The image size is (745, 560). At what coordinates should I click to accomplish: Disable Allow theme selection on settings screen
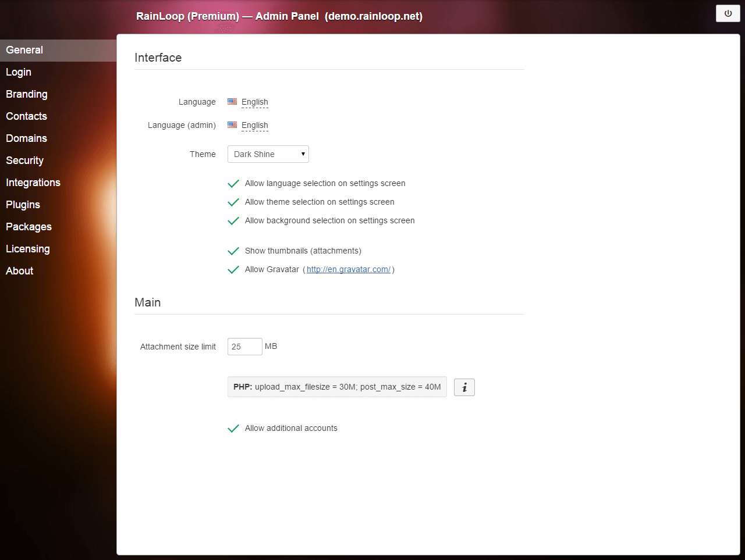[x=233, y=202]
